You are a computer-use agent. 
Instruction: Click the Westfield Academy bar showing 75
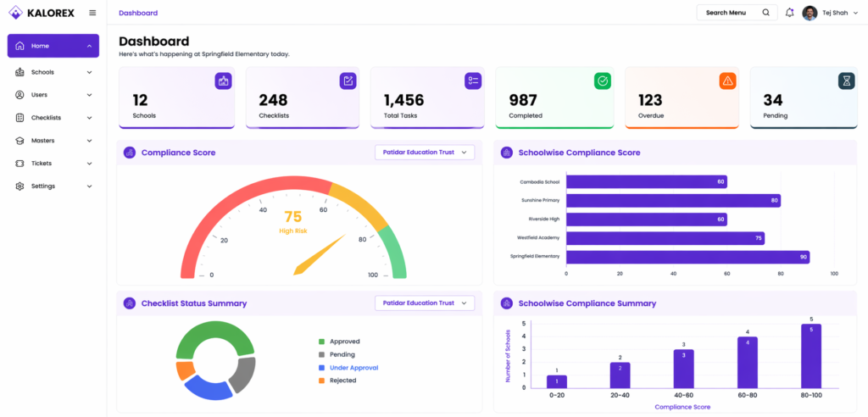click(665, 238)
